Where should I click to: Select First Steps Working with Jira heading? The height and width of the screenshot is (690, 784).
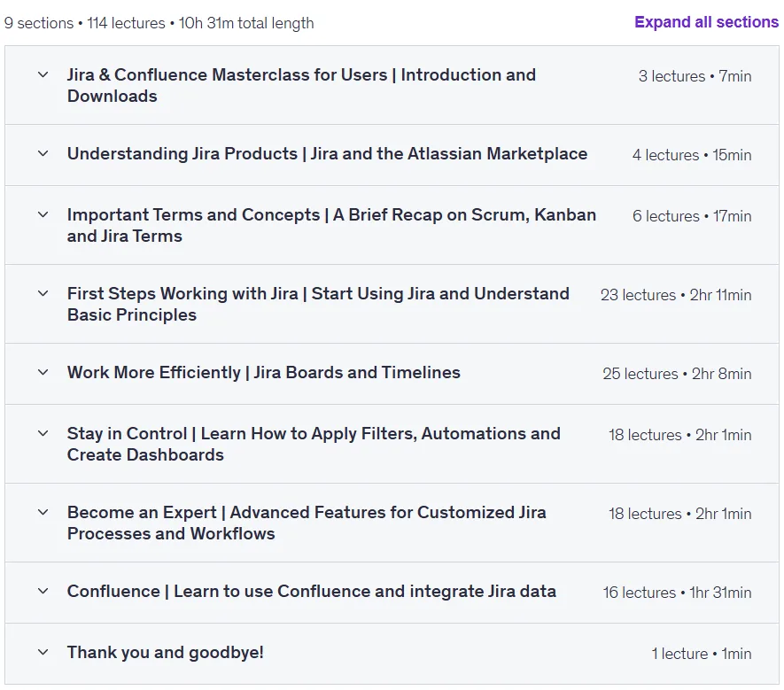(x=318, y=304)
